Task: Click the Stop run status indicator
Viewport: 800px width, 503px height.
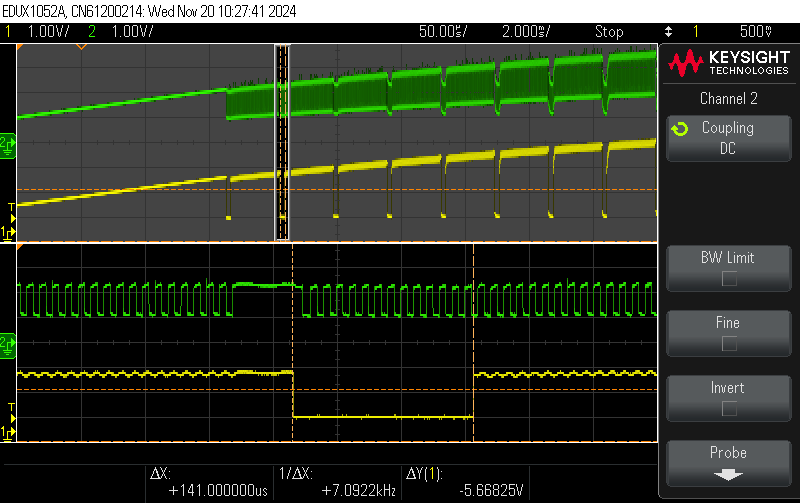Action: click(x=609, y=32)
